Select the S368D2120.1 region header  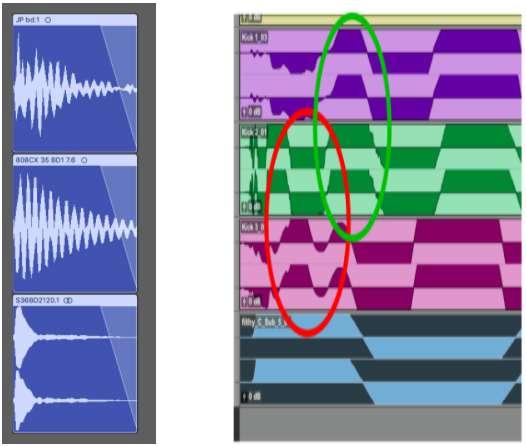pos(75,300)
